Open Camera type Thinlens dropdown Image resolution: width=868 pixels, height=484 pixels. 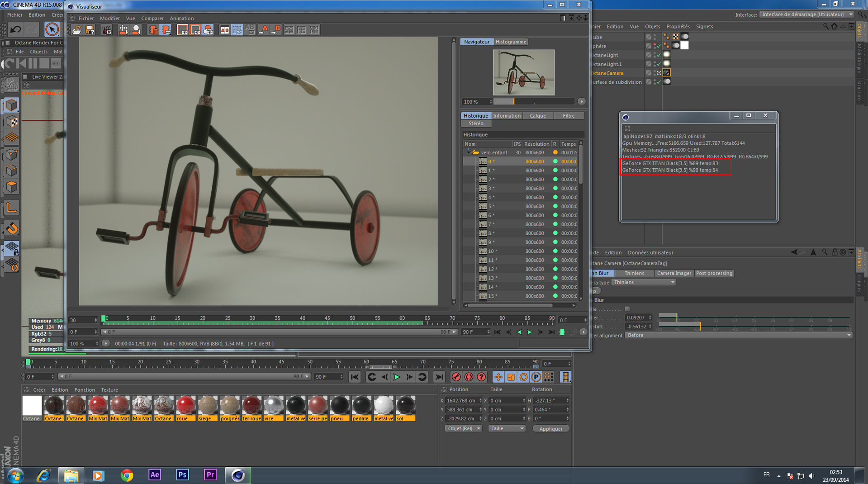[x=644, y=282]
